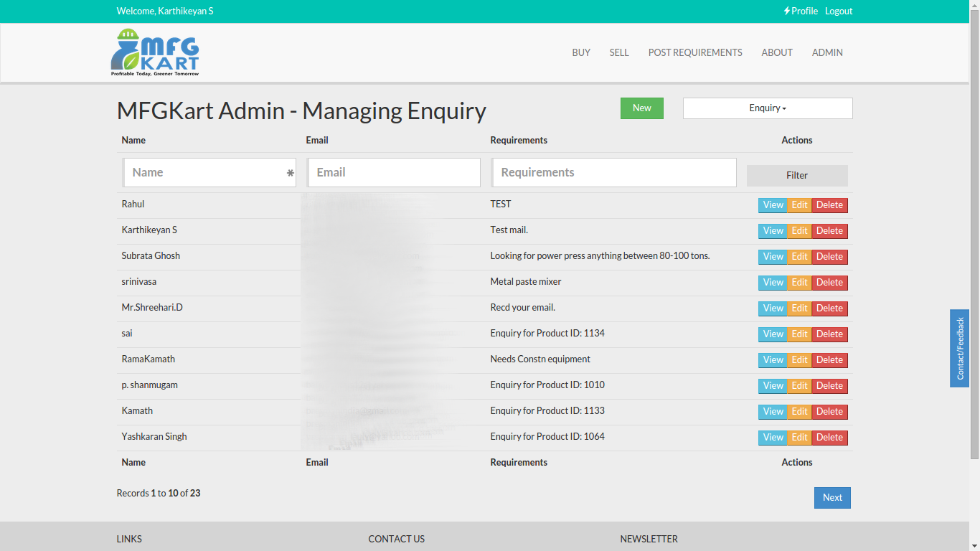Select 'Enquiry for Product ID: 1010' text
Image resolution: width=980 pixels, height=551 pixels.
point(547,385)
